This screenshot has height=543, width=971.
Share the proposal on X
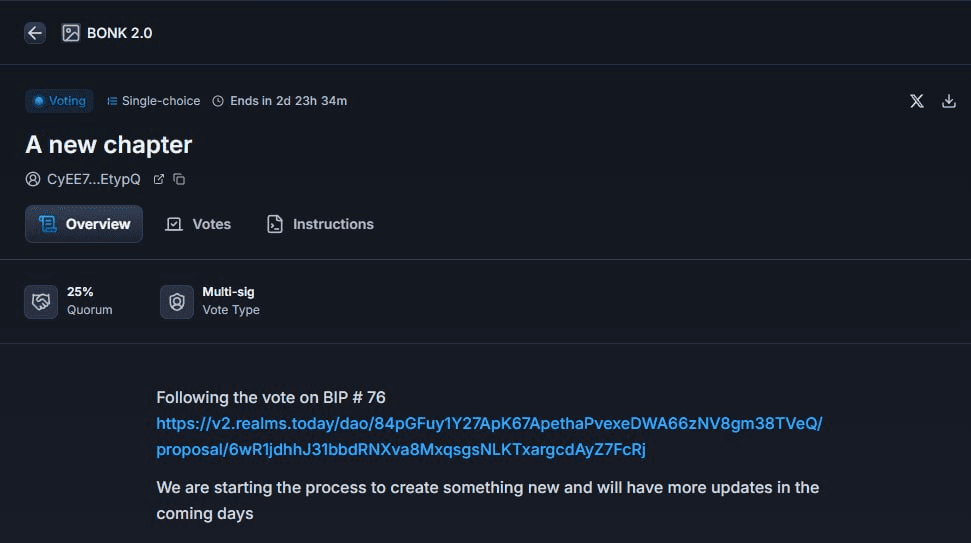(917, 101)
